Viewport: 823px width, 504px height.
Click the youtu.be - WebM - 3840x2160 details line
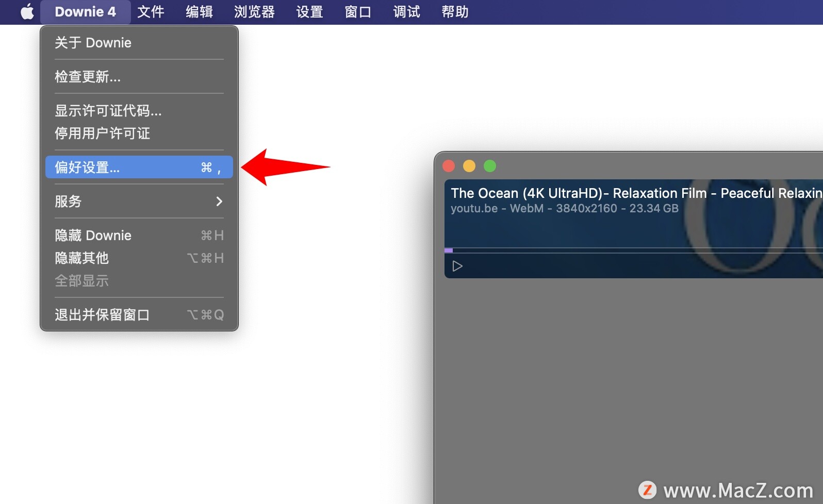[565, 209]
